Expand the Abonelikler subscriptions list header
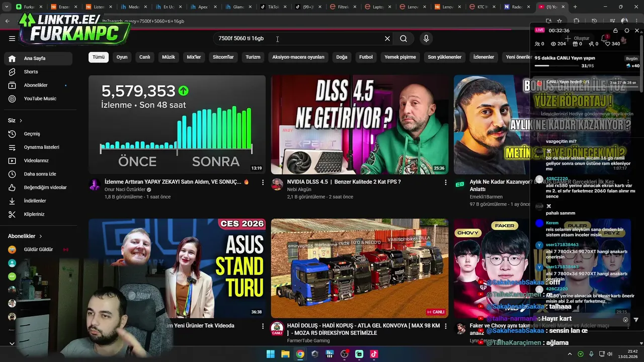Viewport: 644px width, 362px height. tap(25, 236)
